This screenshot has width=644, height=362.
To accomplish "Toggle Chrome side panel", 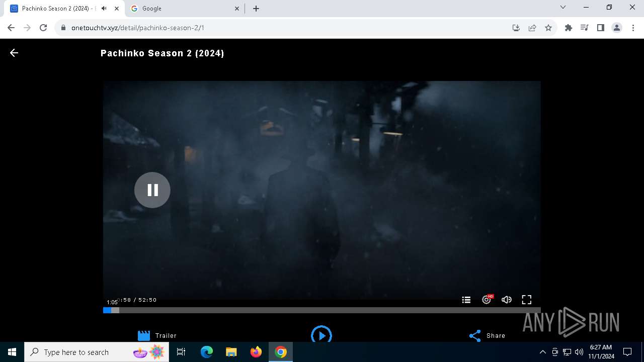I will coord(601,28).
